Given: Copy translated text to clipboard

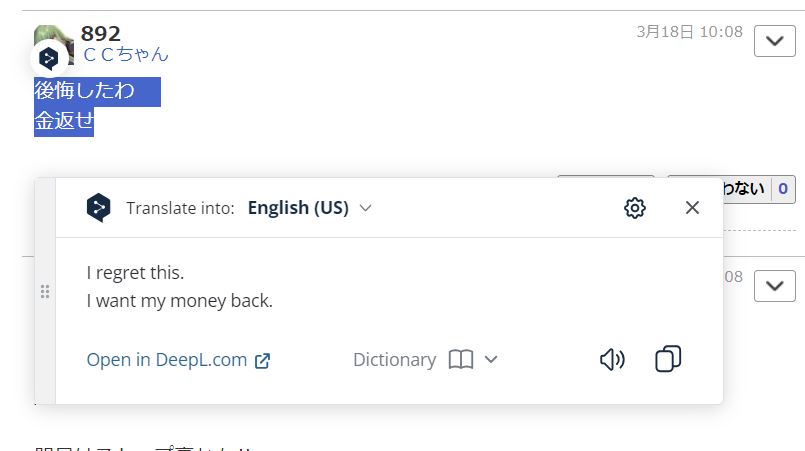Looking at the screenshot, I should click(668, 359).
